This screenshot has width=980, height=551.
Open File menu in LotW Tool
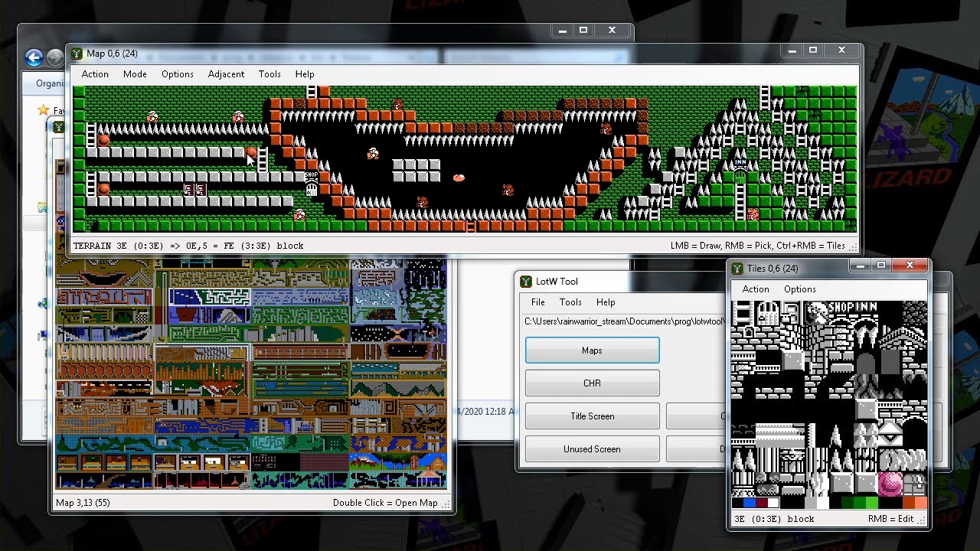coord(538,302)
